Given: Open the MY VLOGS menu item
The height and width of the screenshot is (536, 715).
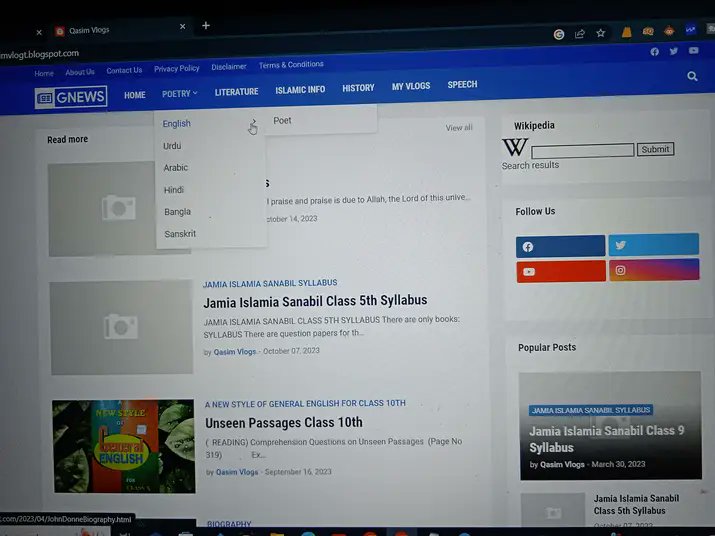Looking at the screenshot, I should tap(411, 86).
